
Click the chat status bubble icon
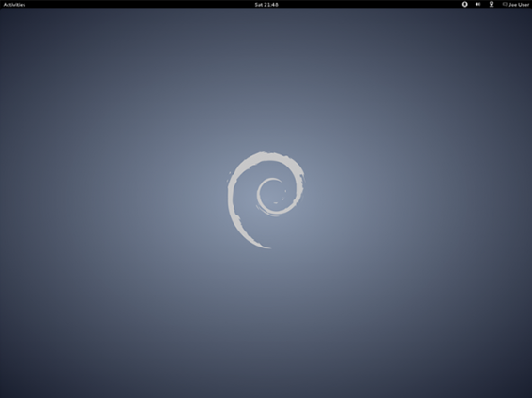tap(505, 4)
